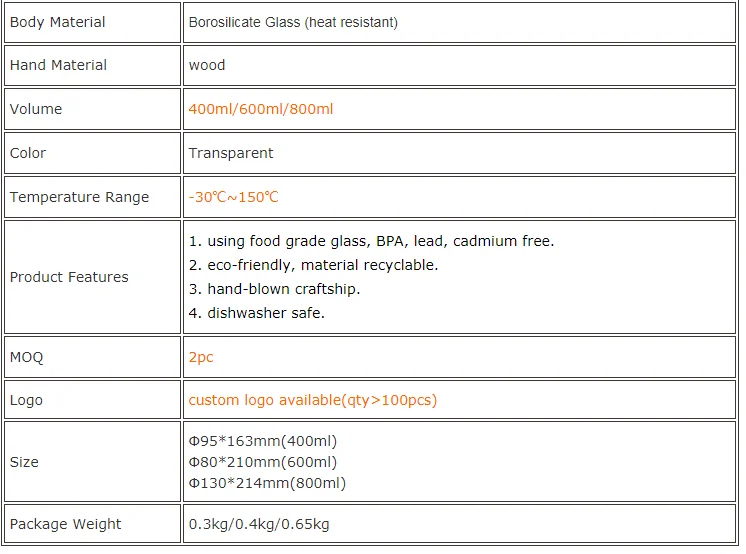Click the 0.3kg/0.4kg/0.65kg package weight value
The height and width of the screenshot is (554, 746).
click(259, 524)
